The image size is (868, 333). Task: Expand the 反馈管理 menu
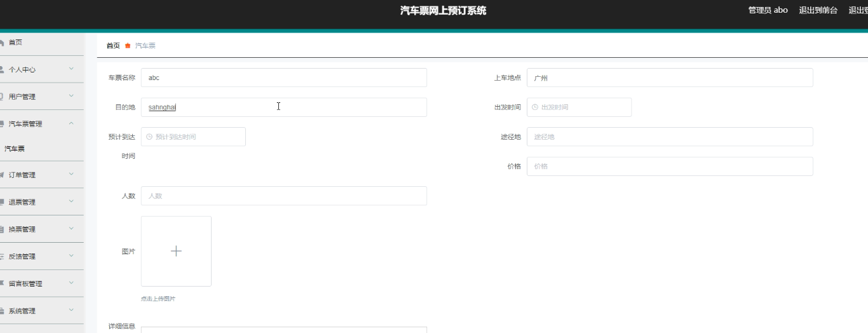tap(42, 257)
